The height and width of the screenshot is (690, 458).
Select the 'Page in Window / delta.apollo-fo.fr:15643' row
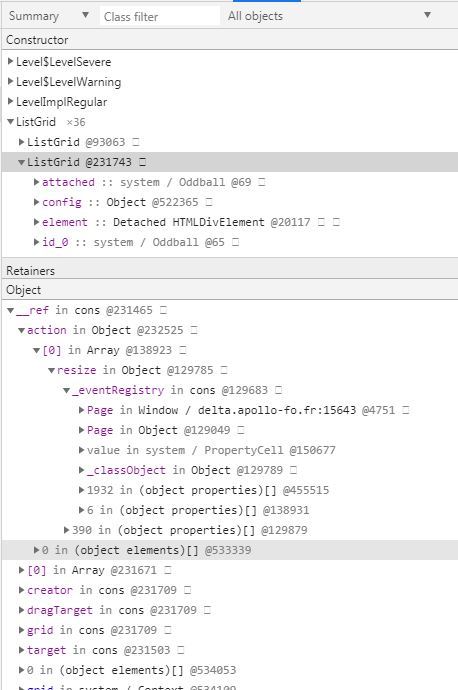coord(230,410)
